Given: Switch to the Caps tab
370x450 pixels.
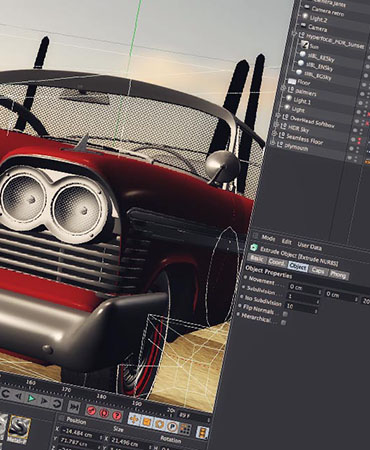Looking at the screenshot, I should pos(318,270).
